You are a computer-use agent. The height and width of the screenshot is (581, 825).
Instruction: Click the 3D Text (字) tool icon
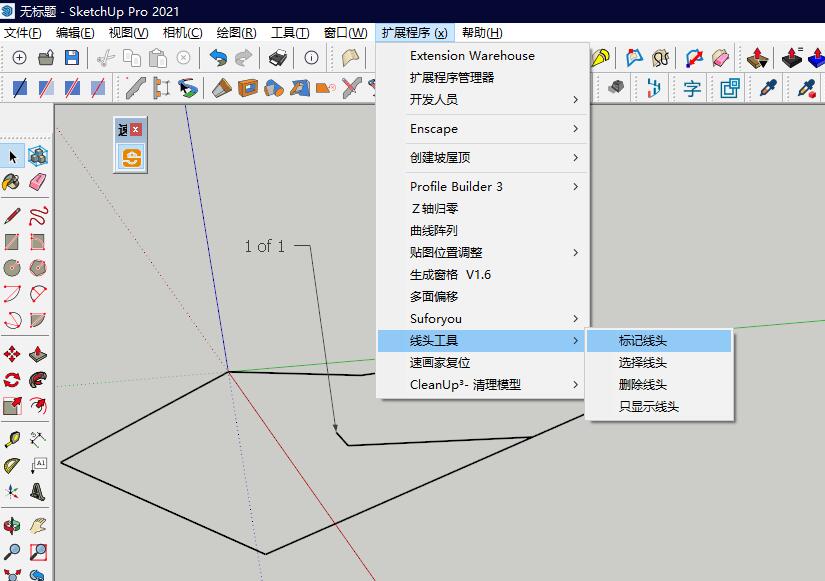(x=693, y=88)
